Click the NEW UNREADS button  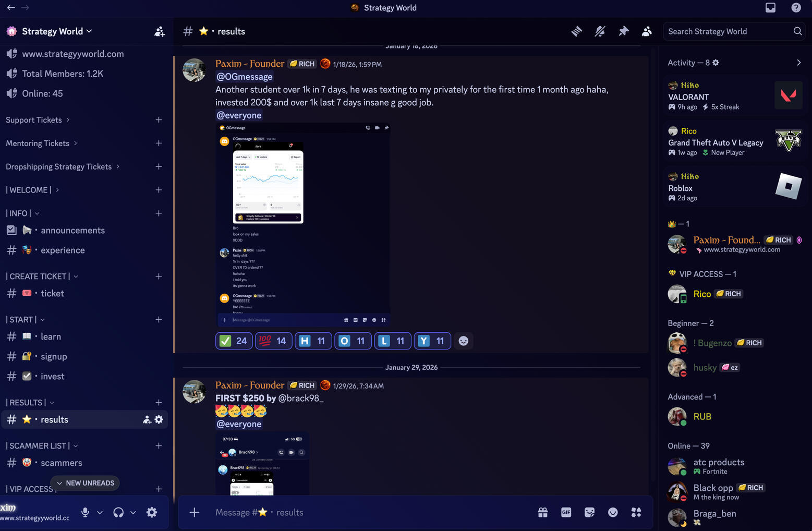pos(85,483)
